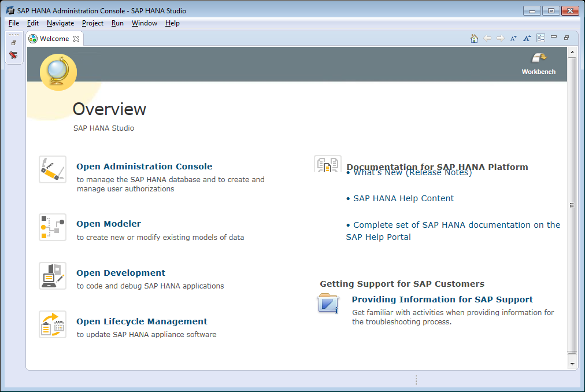
Task: Magnify font size with the large A icon
Action: point(527,39)
